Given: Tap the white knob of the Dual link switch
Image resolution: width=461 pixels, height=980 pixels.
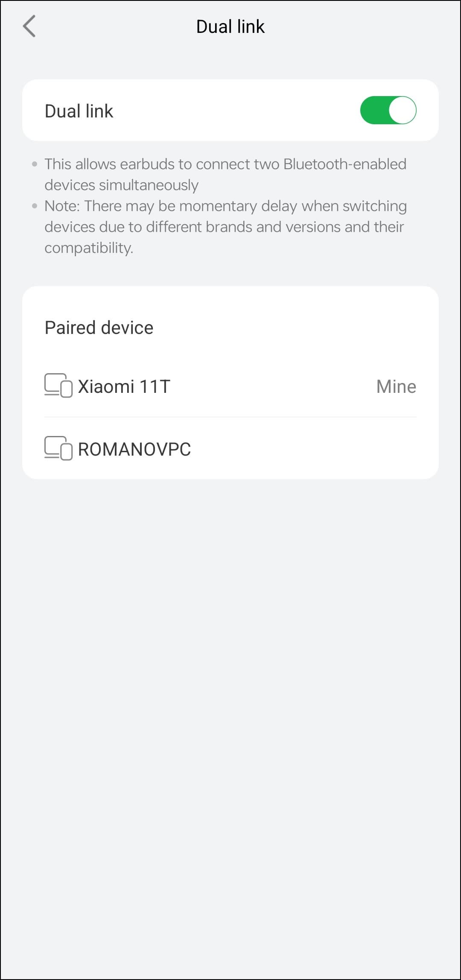Looking at the screenshot, I should click(x=402, y=110).
